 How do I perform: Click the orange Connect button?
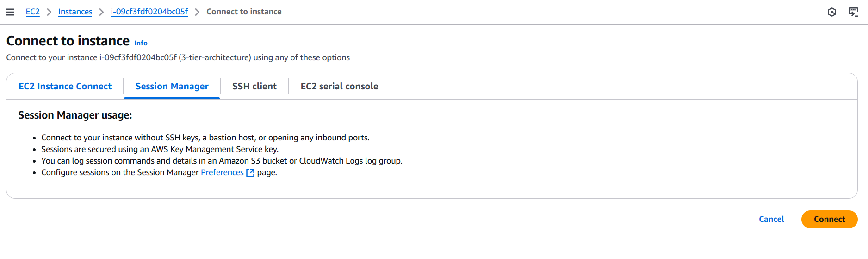[829, 219]
